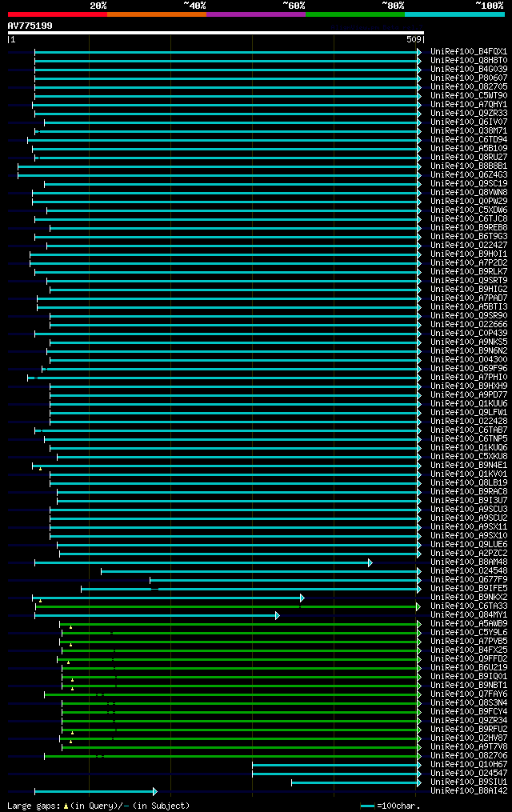The width and height of the screenshot is (512, 812).
Task: Select the UniRef100_A2PZC2 label
Action: click(469, 554)
